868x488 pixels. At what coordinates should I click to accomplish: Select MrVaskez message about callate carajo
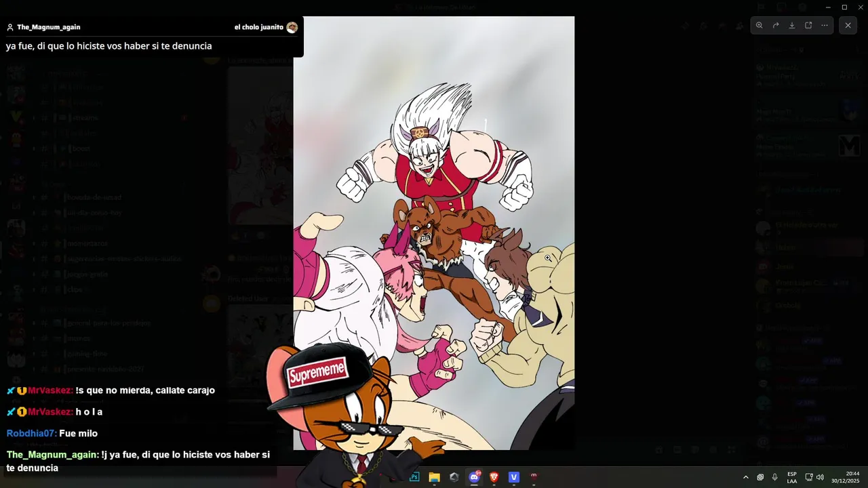click(x=111, y=390)
